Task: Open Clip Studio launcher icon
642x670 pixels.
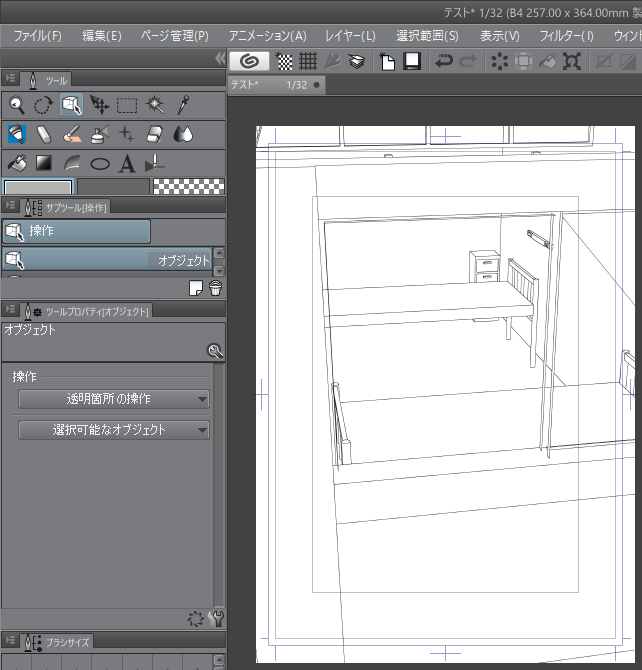Action: point(248,62)
